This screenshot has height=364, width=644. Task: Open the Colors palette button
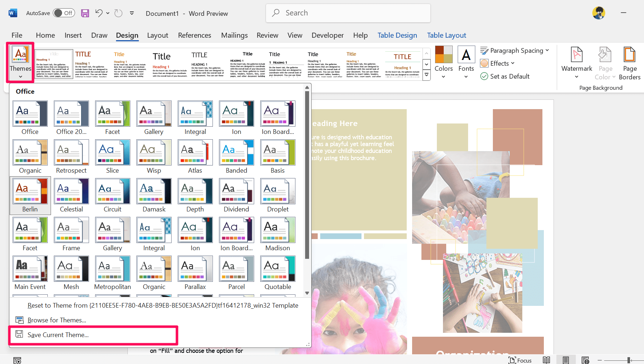(444, 62)
